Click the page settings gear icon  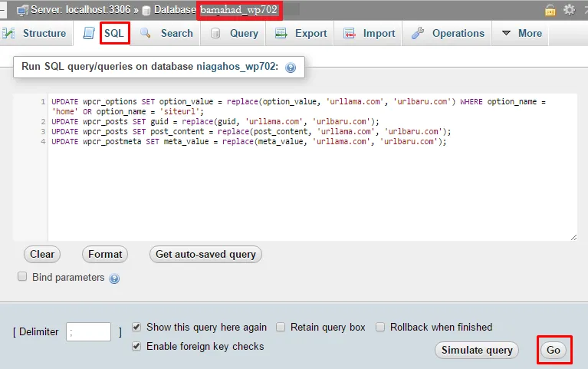[569, 10]
